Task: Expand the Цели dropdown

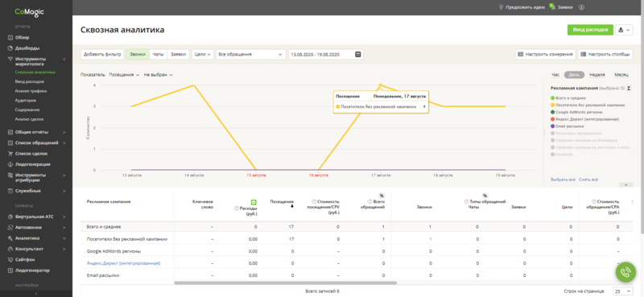Action: pos(203,54)
